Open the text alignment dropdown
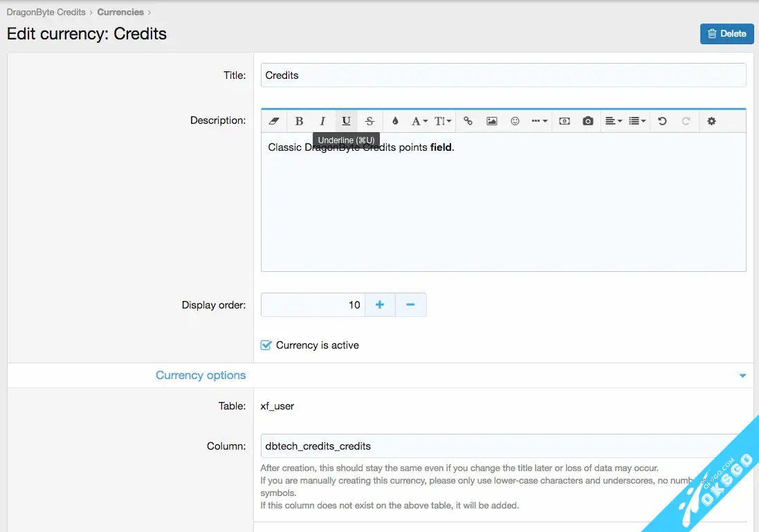Screen dimensions: 759x532 pos(613,121)
